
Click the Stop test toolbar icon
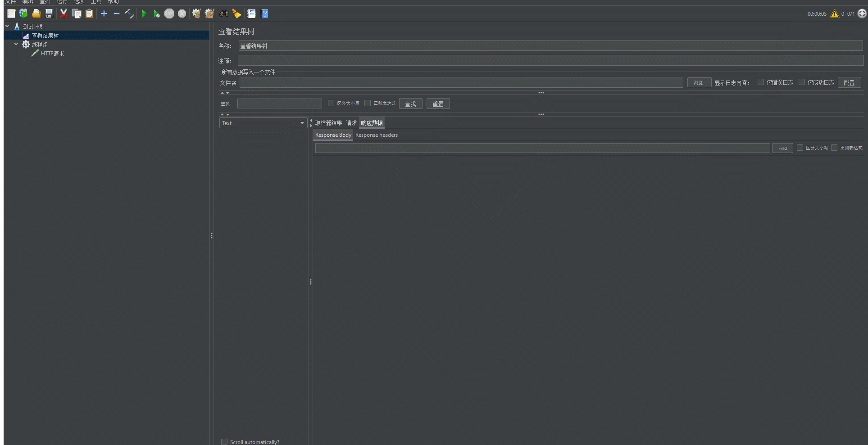169,14
